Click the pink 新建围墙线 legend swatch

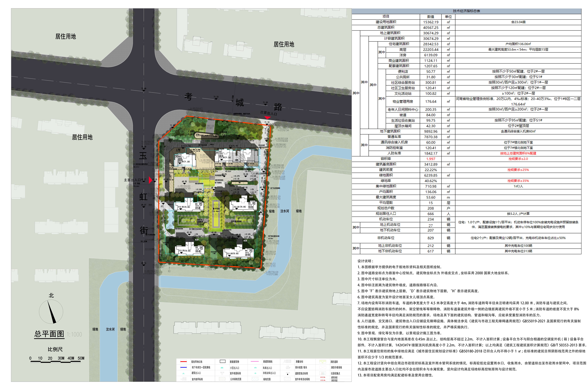(255, 361)
